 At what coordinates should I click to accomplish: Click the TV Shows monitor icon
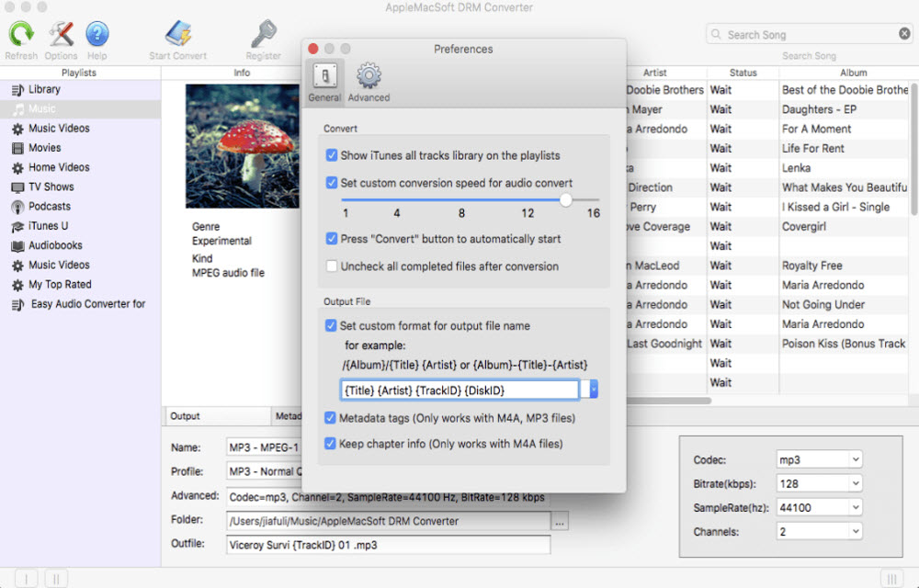point(17,187)
